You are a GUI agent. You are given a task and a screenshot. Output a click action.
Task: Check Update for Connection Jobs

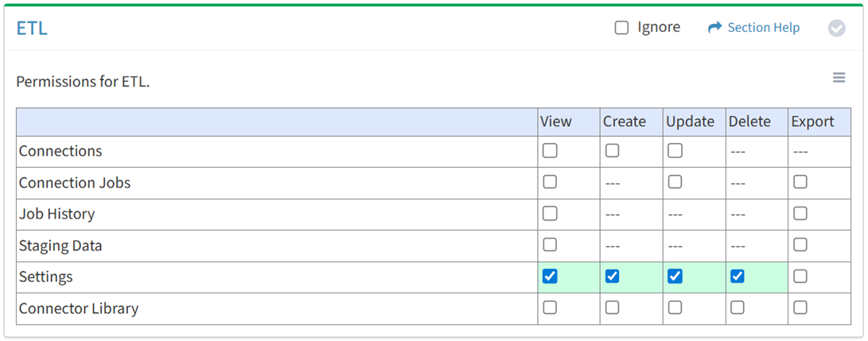tap(675, 182)
